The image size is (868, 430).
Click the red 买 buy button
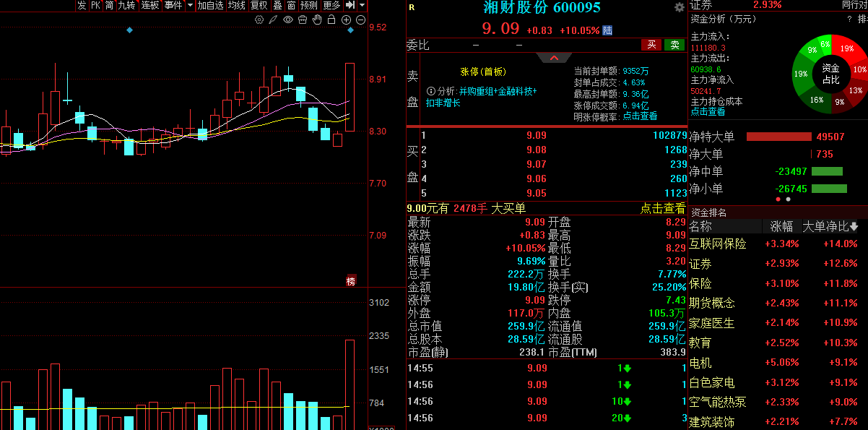tap(652, 45)
